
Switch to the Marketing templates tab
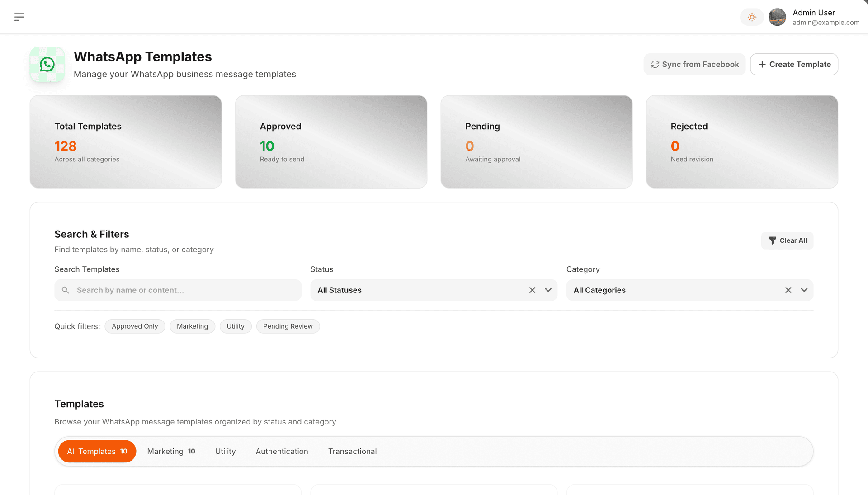click(171, 451)
